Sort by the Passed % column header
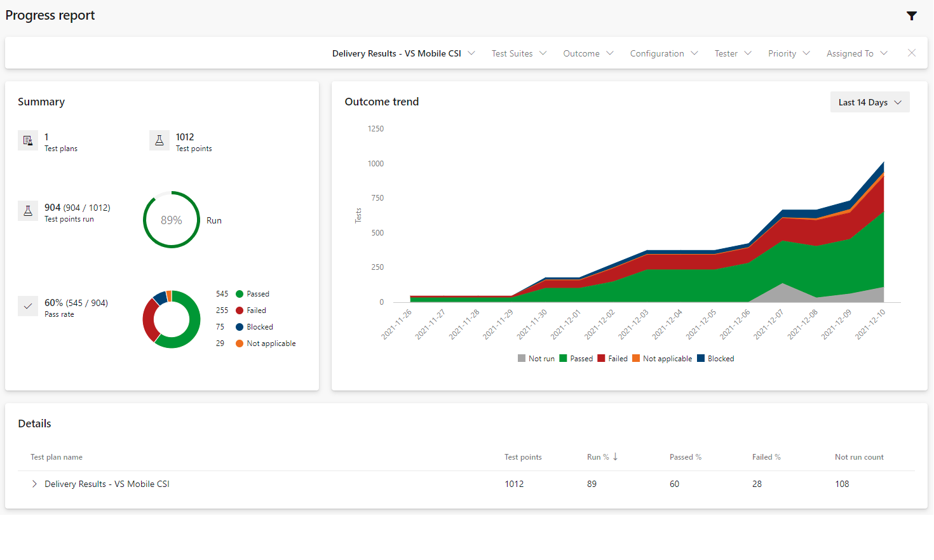The width and height of the screenshot is (934, 560). pos(685,457)
